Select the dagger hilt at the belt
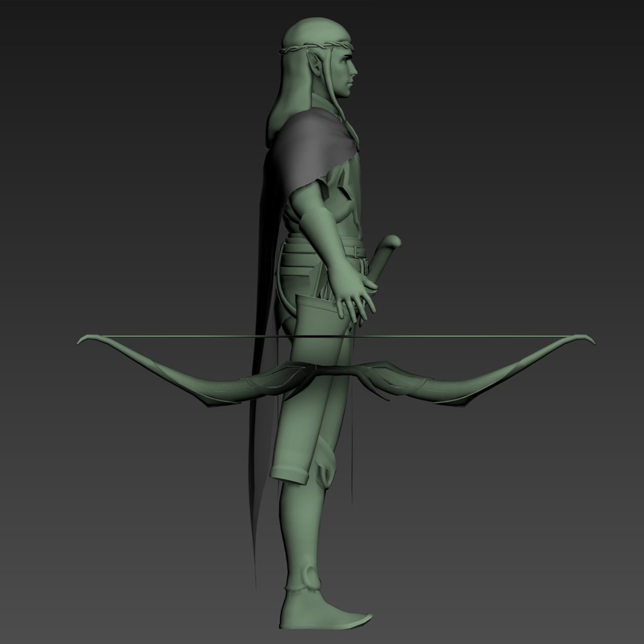 coord(384,259)
